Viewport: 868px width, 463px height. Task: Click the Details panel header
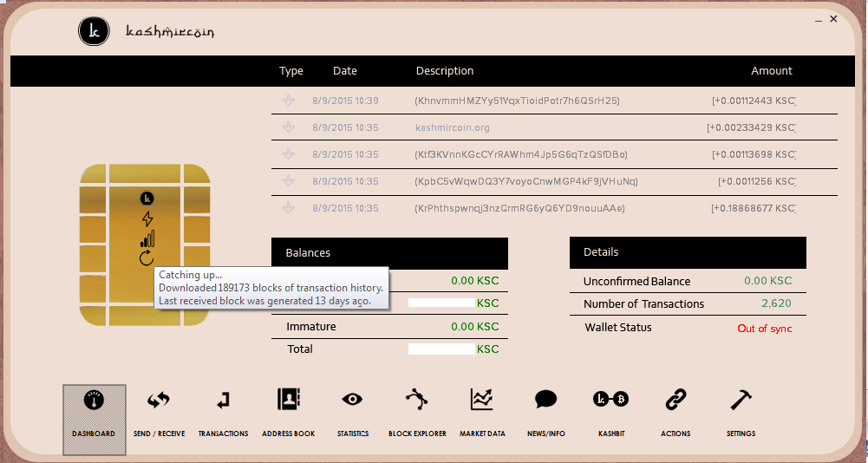[688, 252]
